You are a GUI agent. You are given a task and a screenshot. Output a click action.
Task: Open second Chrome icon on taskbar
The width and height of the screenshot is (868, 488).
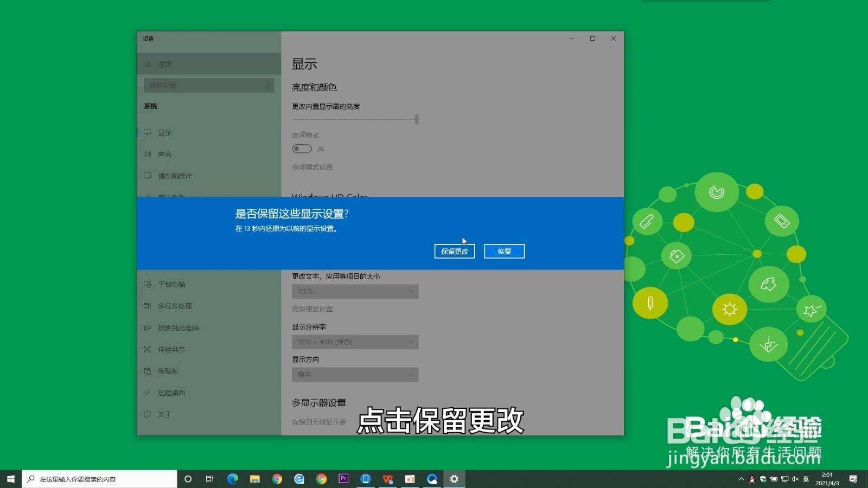(x=321, y=479)
